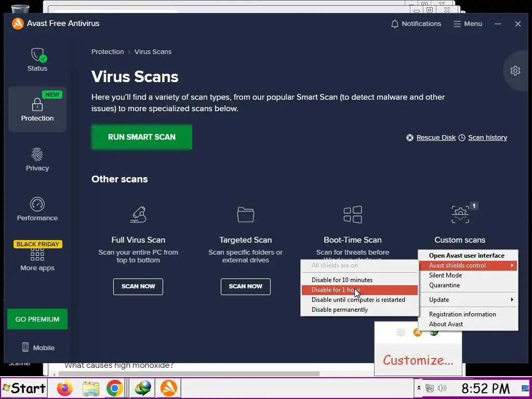Click SCAN NOW under Targeted Scan
Screen dimensions: 532x399
tap(245, 286)
